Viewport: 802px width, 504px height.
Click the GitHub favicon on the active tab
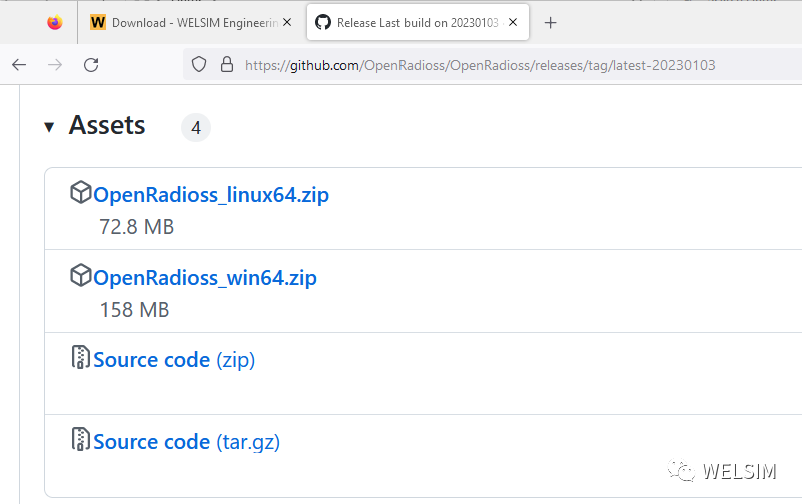tap(323, 23)
